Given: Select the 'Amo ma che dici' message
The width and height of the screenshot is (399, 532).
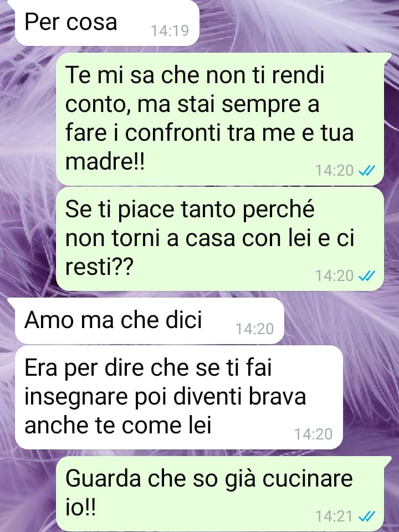Looking at the screenshot, I should (149, 321).
